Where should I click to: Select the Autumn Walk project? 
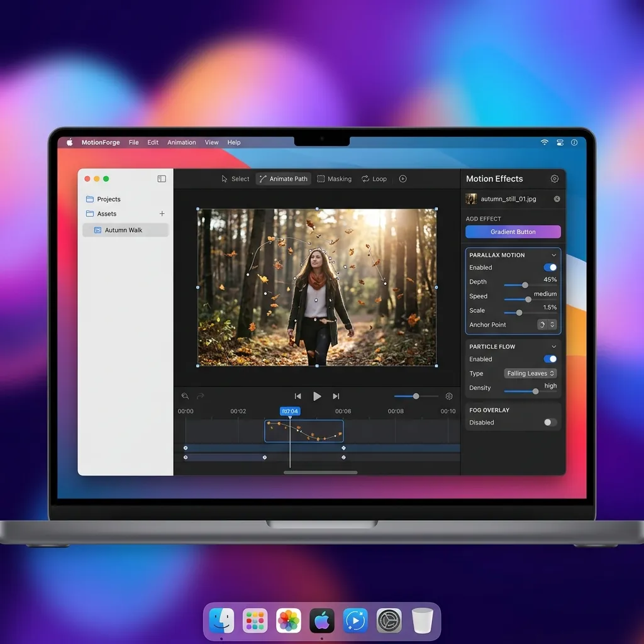[x=126, y=230]
